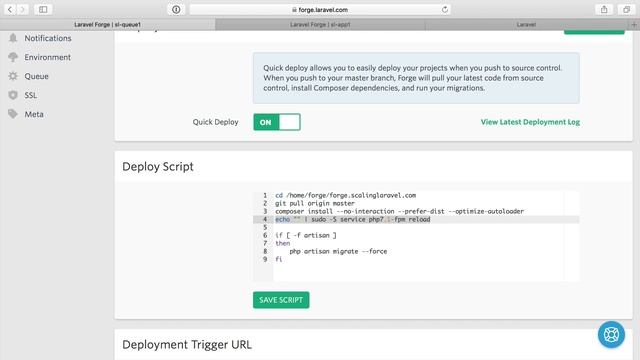Screen dimensions: 640x360
Task: Open SSL in the sidebar
Action: (x=31, y=95)
